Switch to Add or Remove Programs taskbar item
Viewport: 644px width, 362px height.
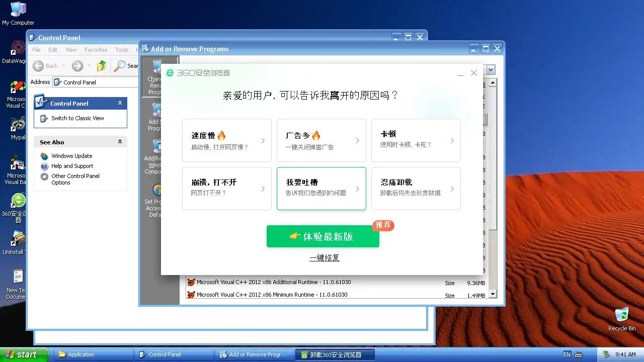[254, 354]
